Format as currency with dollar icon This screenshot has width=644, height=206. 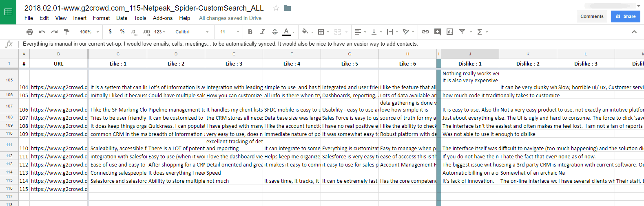110,32
